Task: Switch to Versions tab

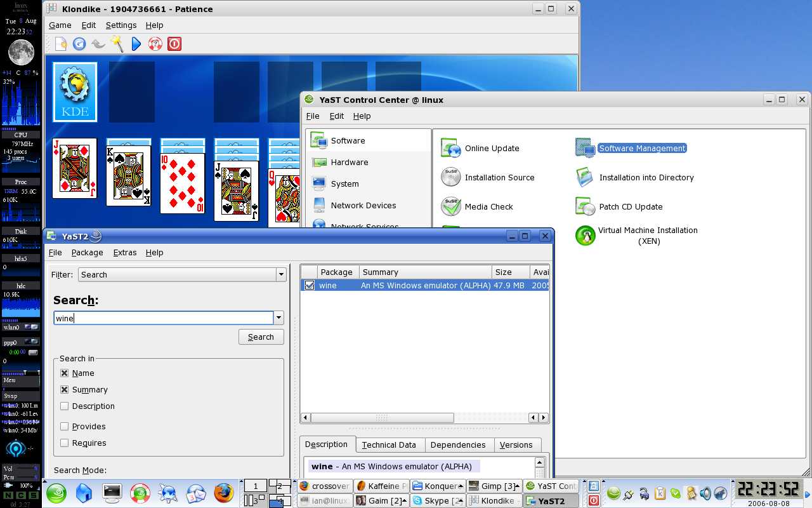Action: coord(516,445)
